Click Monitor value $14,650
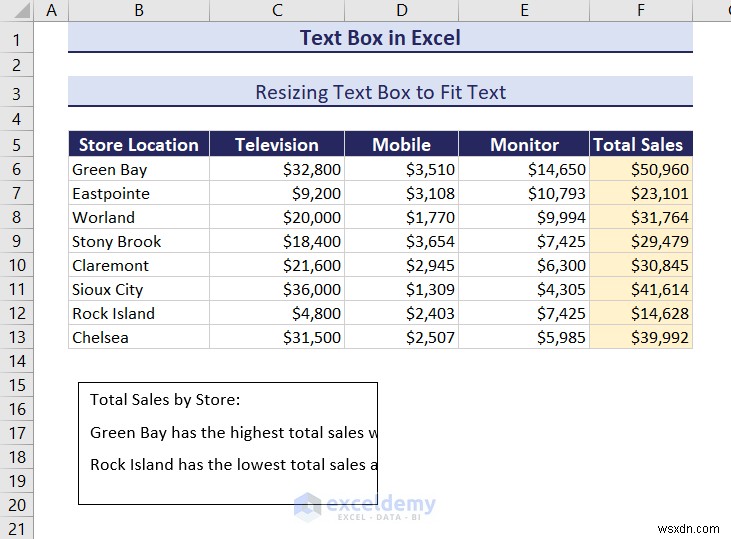The image size is (731, 539). [524, 169]
